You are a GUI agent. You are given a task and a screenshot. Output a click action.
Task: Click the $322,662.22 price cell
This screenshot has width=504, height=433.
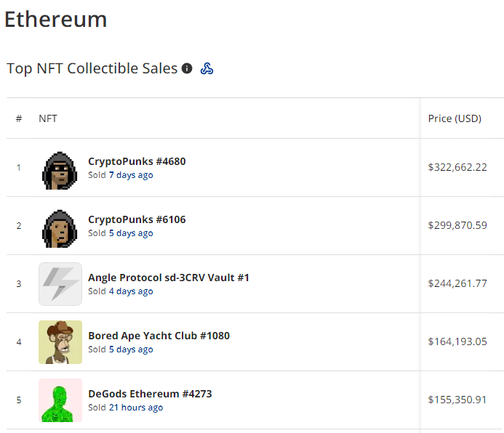click(457, 167)
